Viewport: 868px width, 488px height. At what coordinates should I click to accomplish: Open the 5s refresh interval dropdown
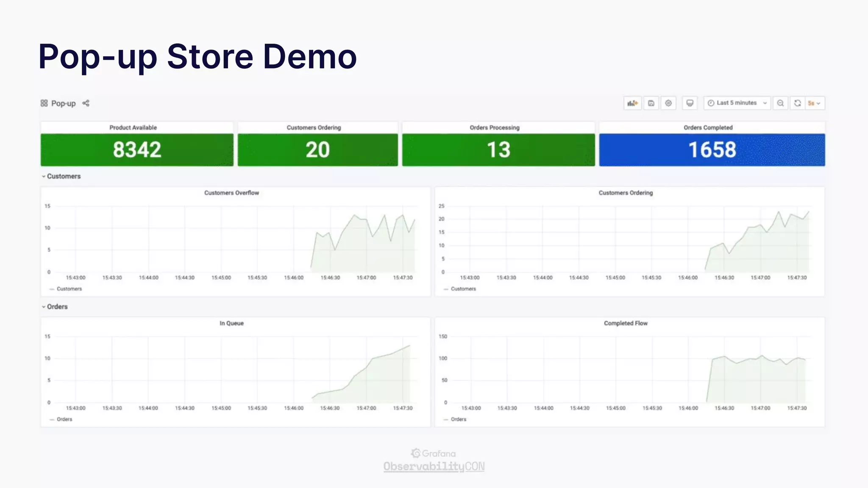click(815, 103)
